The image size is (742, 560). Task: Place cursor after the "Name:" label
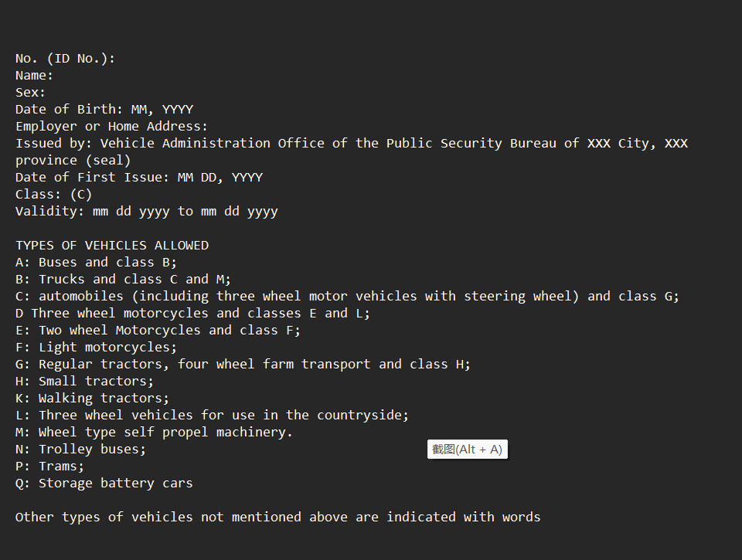coord(55,76)
